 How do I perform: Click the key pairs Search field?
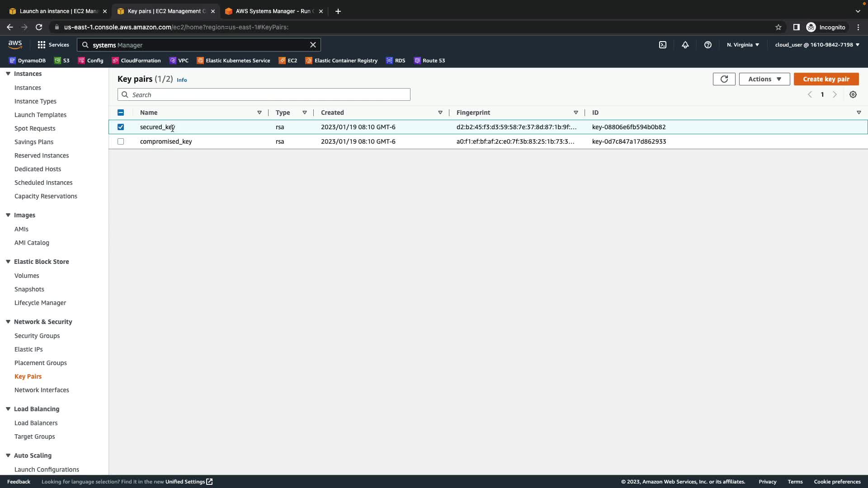(x=269, y=94)
